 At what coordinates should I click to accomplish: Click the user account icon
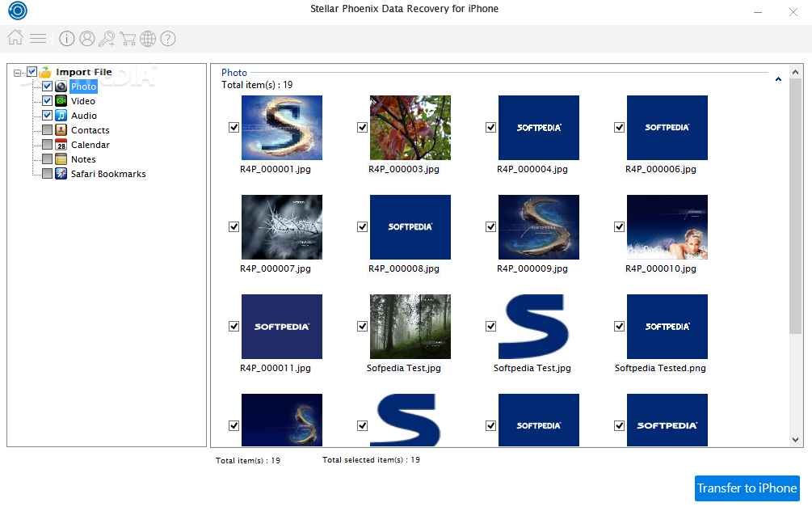coord(87,38)
